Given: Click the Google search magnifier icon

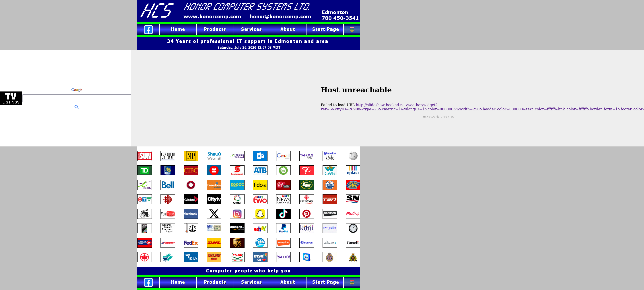Looking at the screenshot, I should [77, 107].
